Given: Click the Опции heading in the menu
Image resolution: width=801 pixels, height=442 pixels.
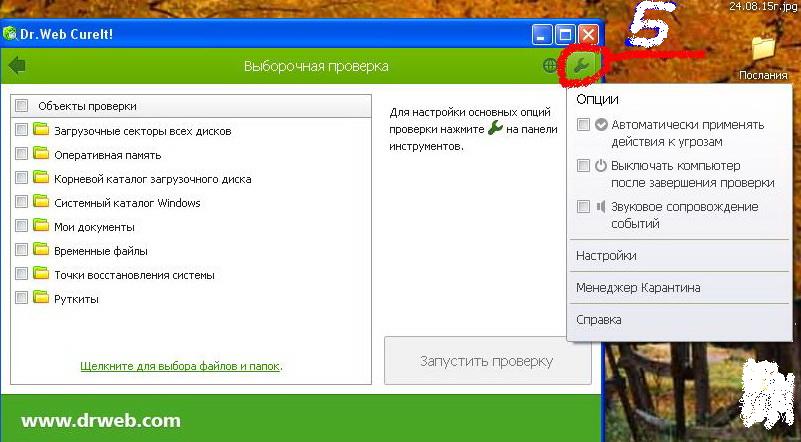Looking at the screenshot, I should 597,99.
